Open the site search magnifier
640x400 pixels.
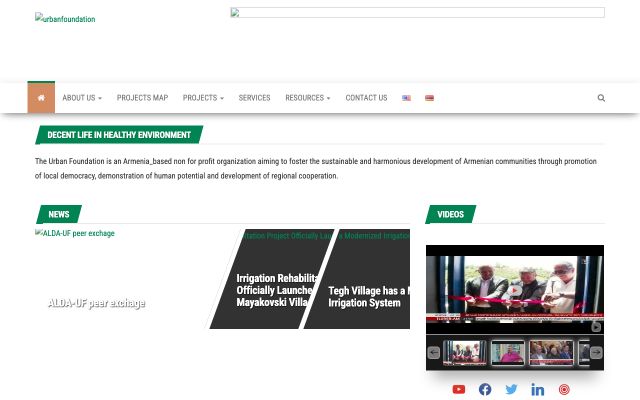(x=601, y=98)
